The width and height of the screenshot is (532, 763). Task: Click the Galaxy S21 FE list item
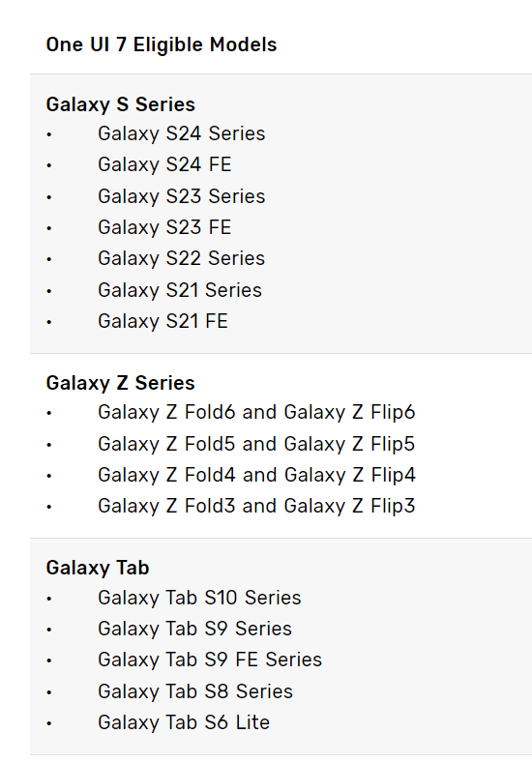(x=163, y=321)
